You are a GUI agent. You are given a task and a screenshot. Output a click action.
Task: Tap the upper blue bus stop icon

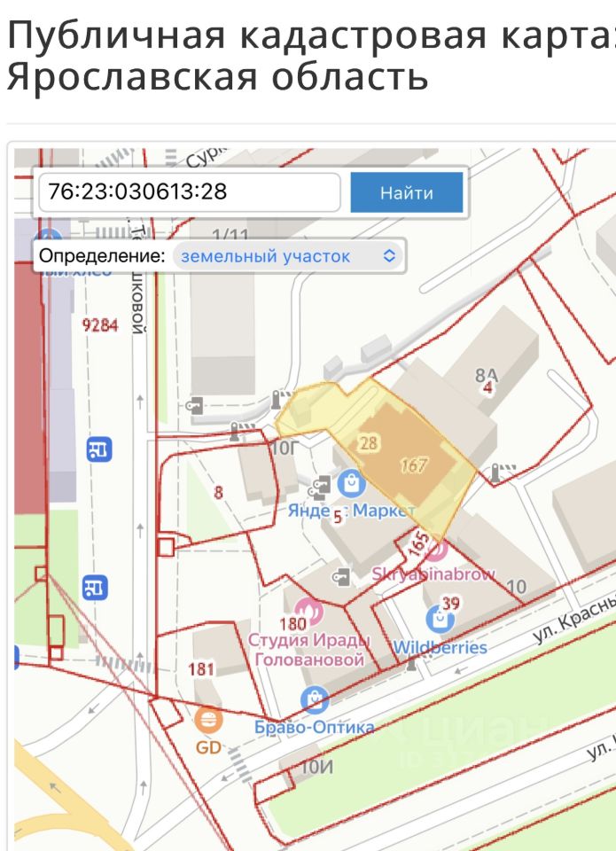(x=99, y=449)
